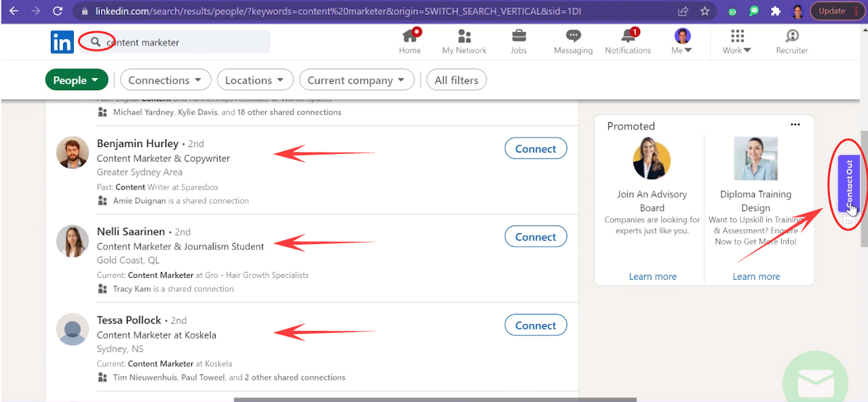Open Tessa Pollock's name link
The image size is (868, 402).
pos(129,320)
